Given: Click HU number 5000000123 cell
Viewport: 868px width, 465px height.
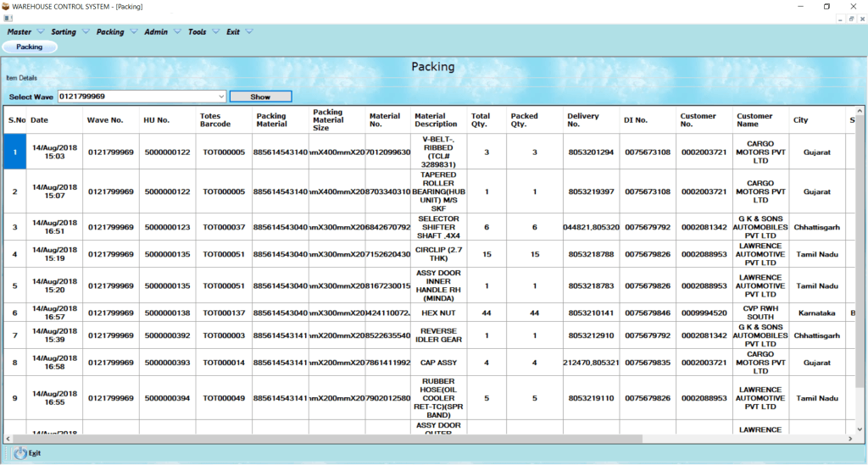Looking at the screenshot, I should (x=167, y=227).
